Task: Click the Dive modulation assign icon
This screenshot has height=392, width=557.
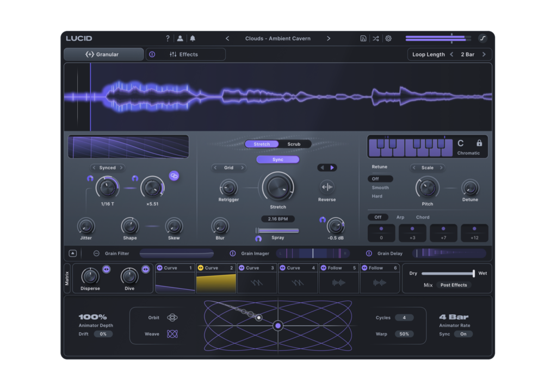Action: coord(146,269)
